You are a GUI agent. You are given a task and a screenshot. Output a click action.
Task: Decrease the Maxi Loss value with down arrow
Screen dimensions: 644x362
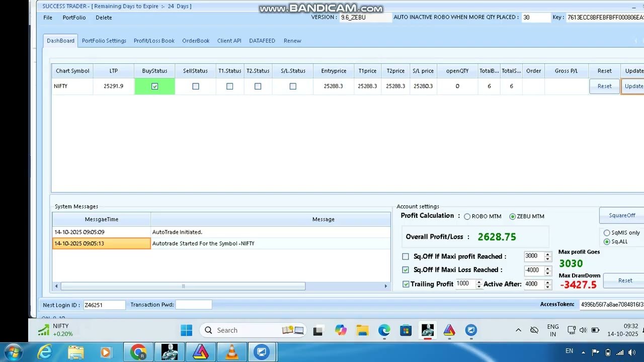[x=547, y=273]
